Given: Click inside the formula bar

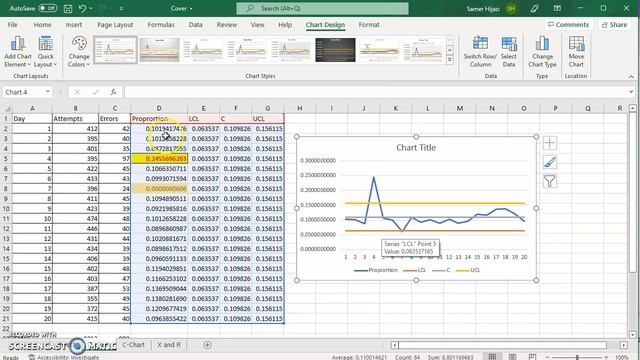Looking at the screenshot, I should [x=376, y=92].
